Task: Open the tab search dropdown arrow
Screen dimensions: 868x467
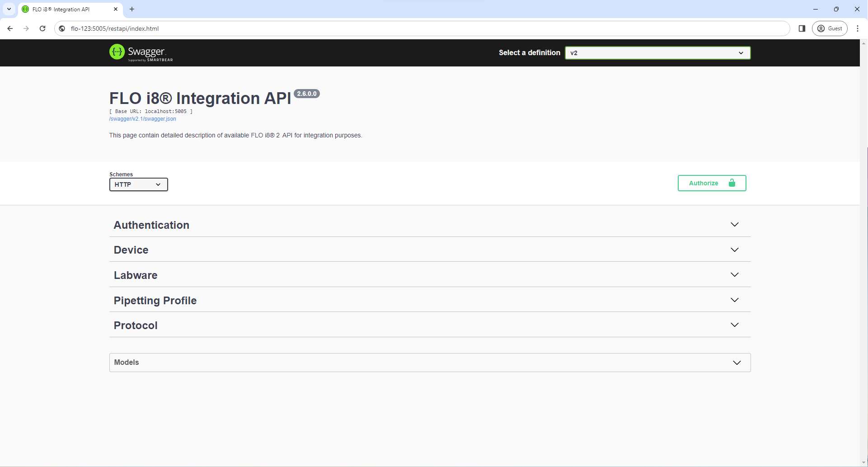Action: click(9, 9)
